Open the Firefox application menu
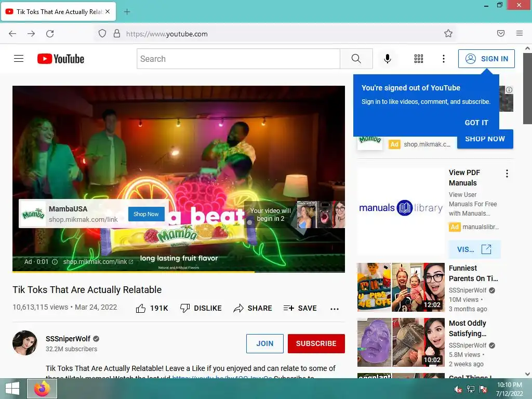The image size is (532, 399). click(520, 33)
